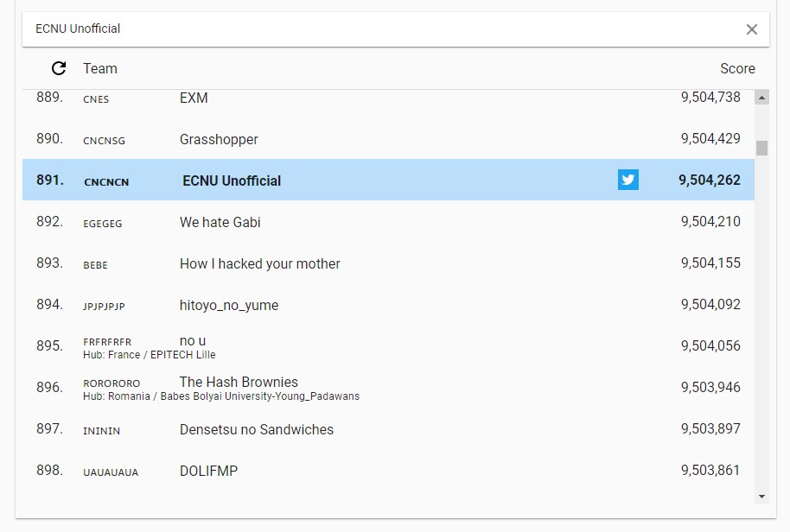This screenshot has height=532, width=790.
Task: Click the Team column header
Action: [x=100, y=68]
